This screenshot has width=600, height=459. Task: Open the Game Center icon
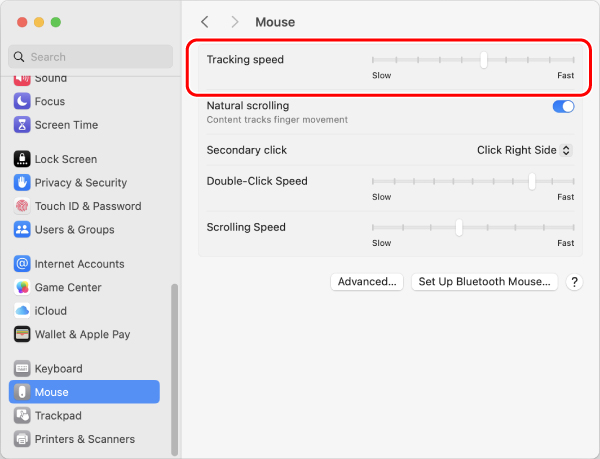(22, 287)
